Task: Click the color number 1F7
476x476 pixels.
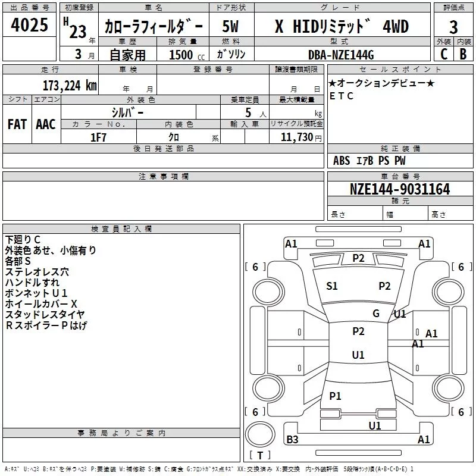Action: click(98, 137)
